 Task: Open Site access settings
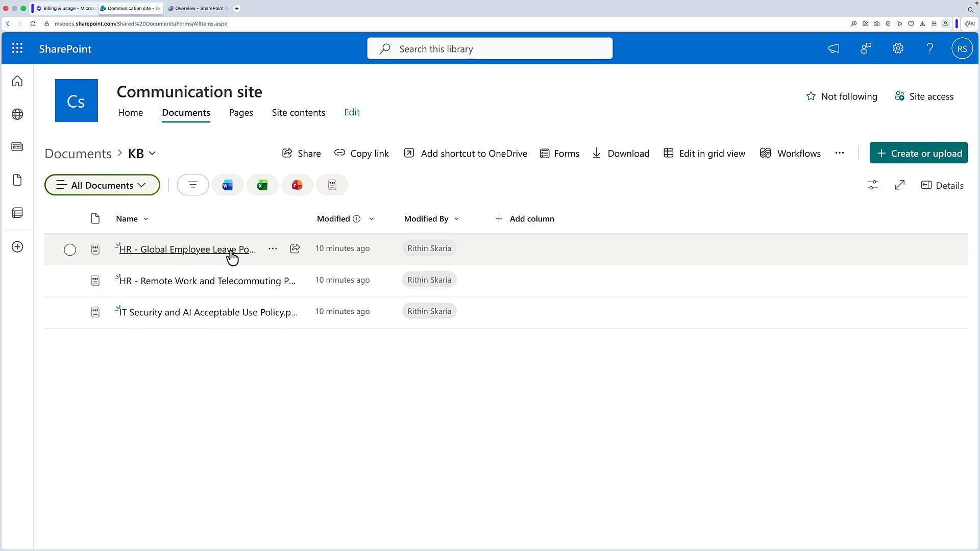924,96
